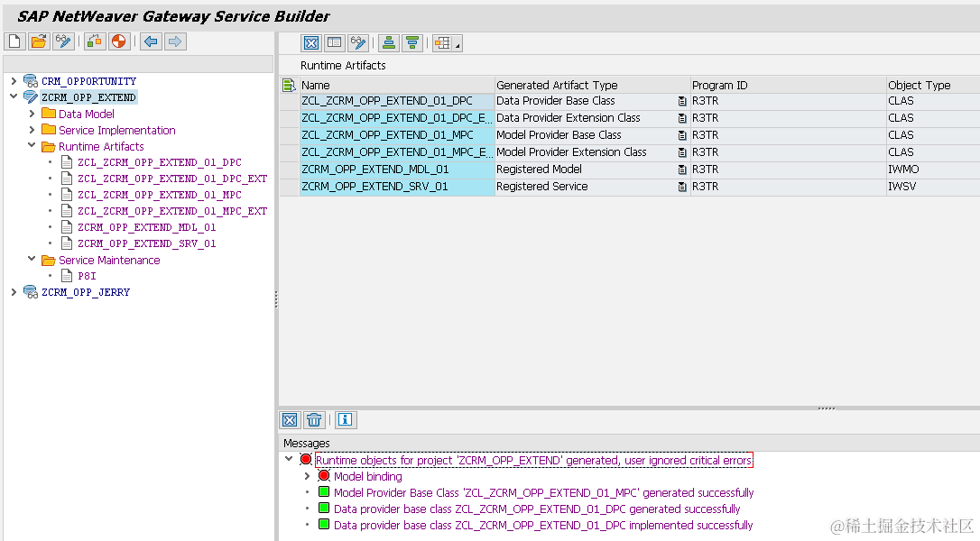Select ZCRM_OPP_EXTEND_SRV_01 in the tree

(147, 243)
